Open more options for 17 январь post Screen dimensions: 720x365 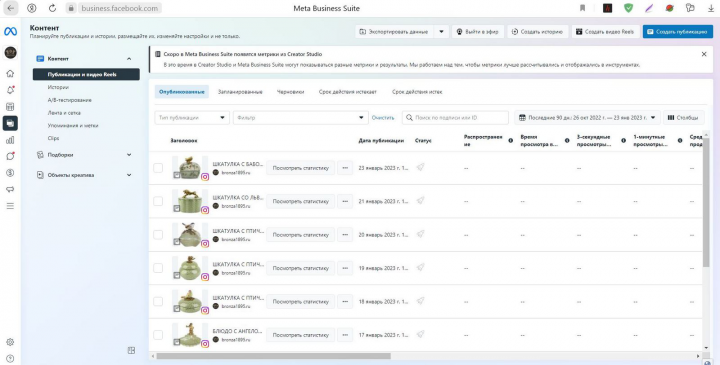(345, 335)
